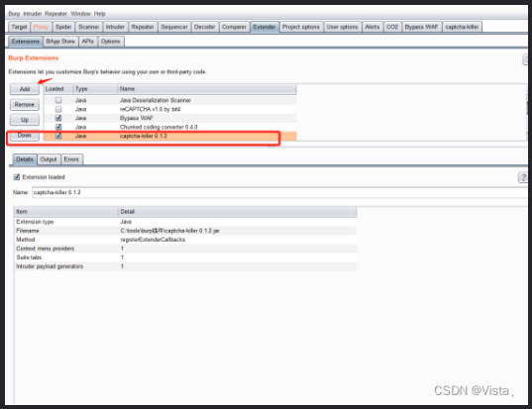The width and height of the screenshot is (532, 409).
Task: Open the CO2 tab
Action: (x=392, y=27)
